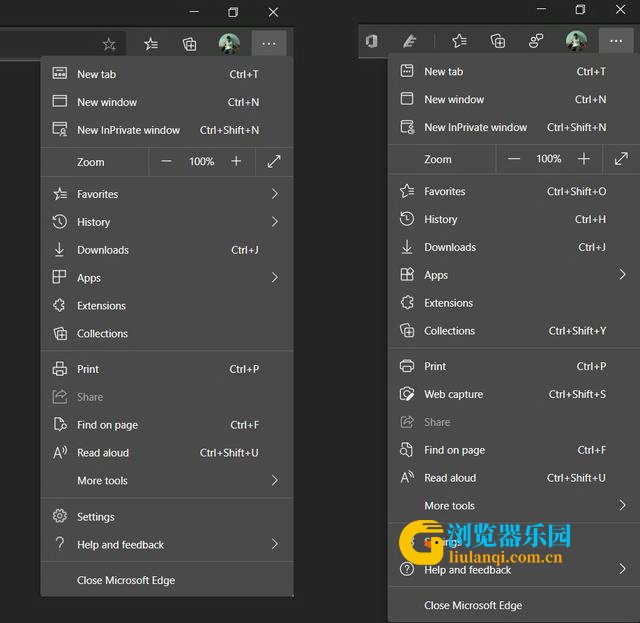Click the Collections icon in left toolbar
640x623 pixels.
pos(189,44)
